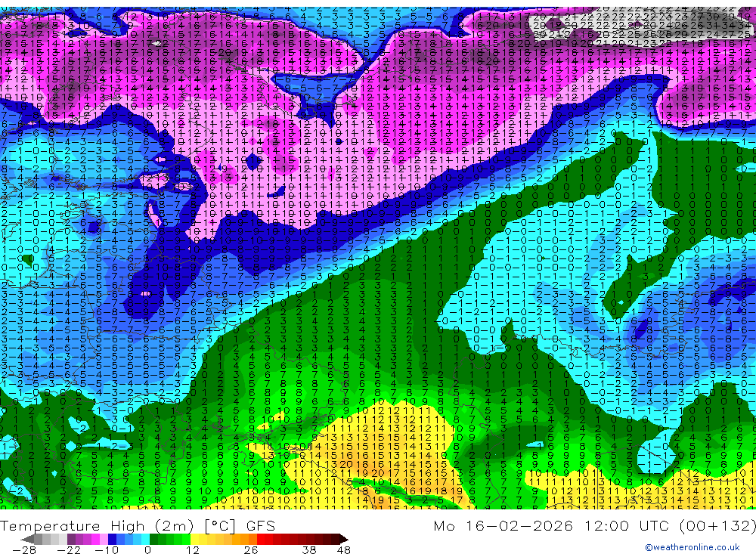Pick the dark navy blue legend swatch above -10
Image resolution: width=756 pixels, height=554 pixels.
pos(112,539)
